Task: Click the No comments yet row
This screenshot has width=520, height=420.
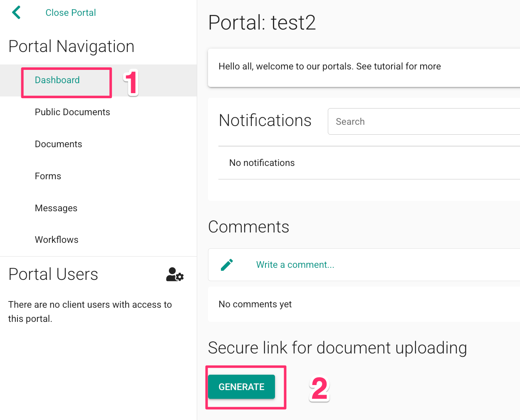Action: pos(255,304)
